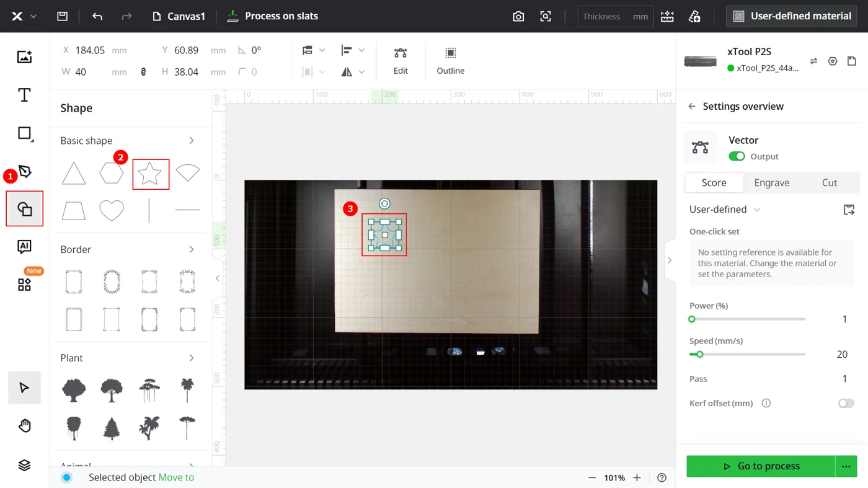The width and height of the screenshot is (868, 488).
Task: Open xTool P2S device settings
Action: click(x=833, y=61)
